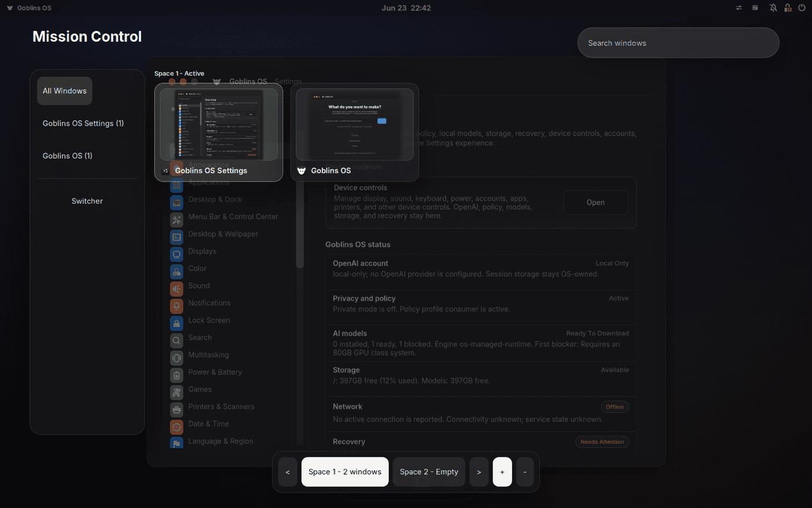Click the Privacy and policy row title
The height and width of the screenshot is (508, 812).
pos(364,298)
